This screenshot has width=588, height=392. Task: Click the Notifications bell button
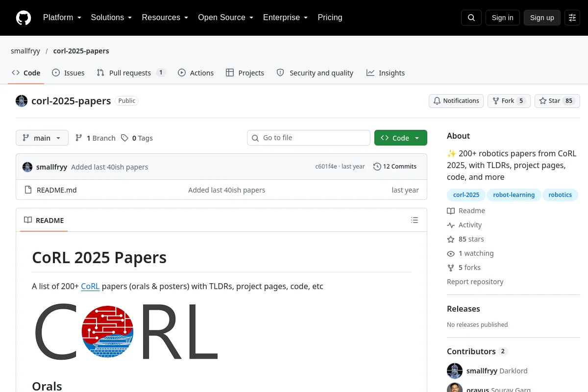tap(456, 101)
